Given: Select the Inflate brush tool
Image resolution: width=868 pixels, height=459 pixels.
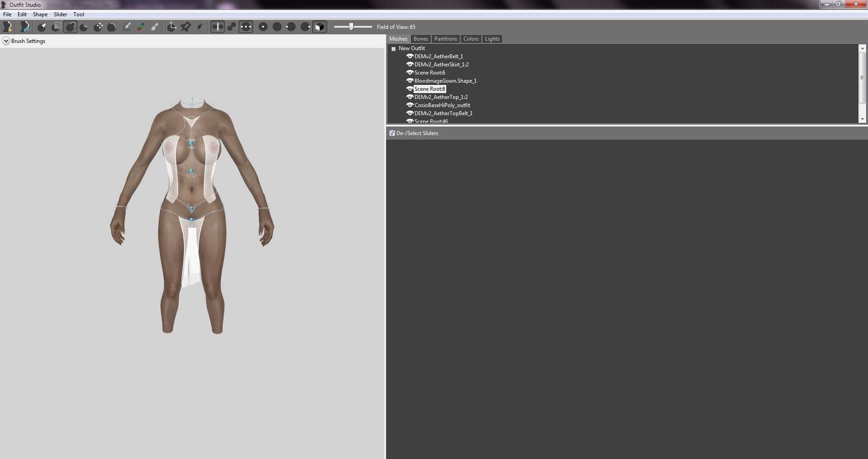Looking at the screenshot, I should [71, 27].
